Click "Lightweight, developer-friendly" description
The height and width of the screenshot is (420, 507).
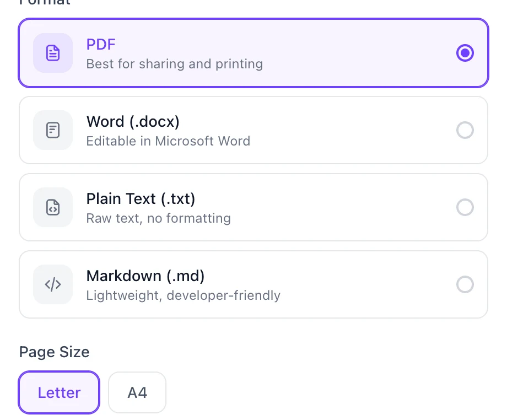184,295
